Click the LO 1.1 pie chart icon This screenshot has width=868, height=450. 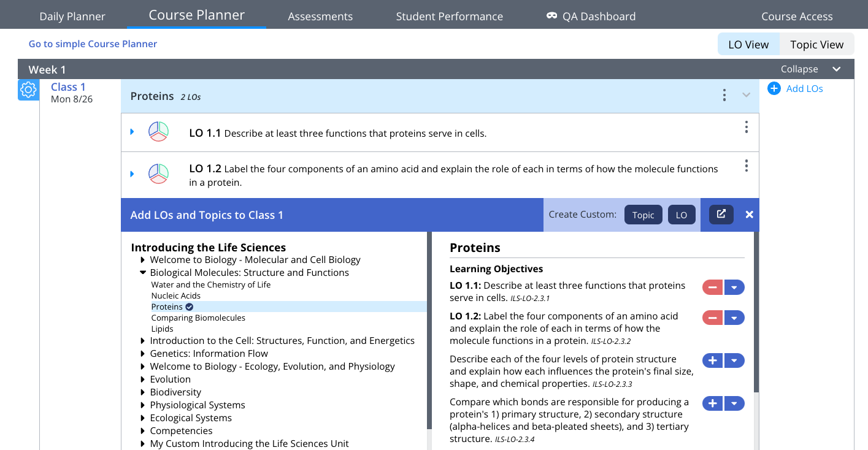coord(158,132)
